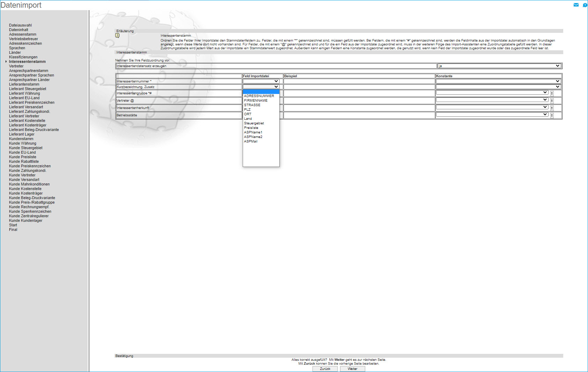The image size is (588, 372).
Task: Select FIRMENNAME from the dropdown list
Action: tap(261, 101)
